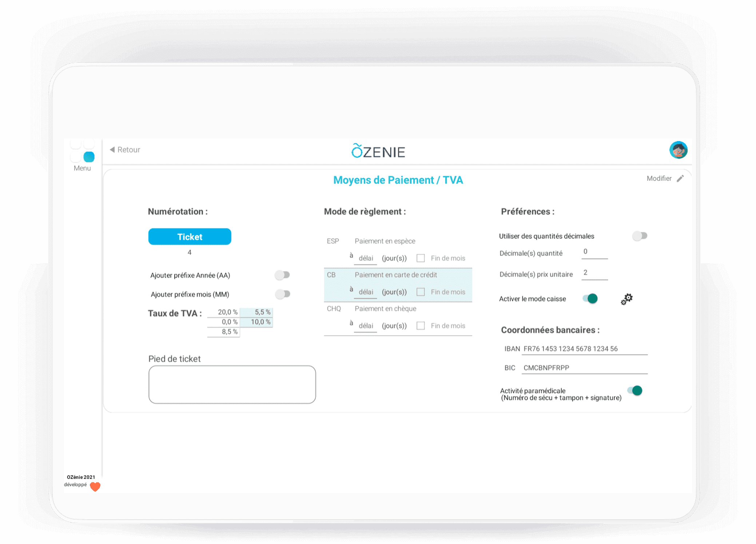Click the ticket number 4
756x544 pixels.
pos(190,253)
